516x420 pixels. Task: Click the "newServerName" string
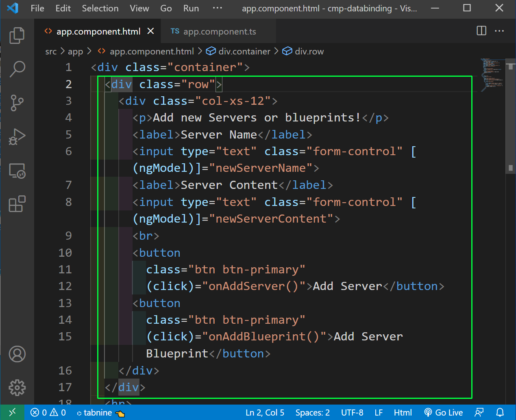261,168
